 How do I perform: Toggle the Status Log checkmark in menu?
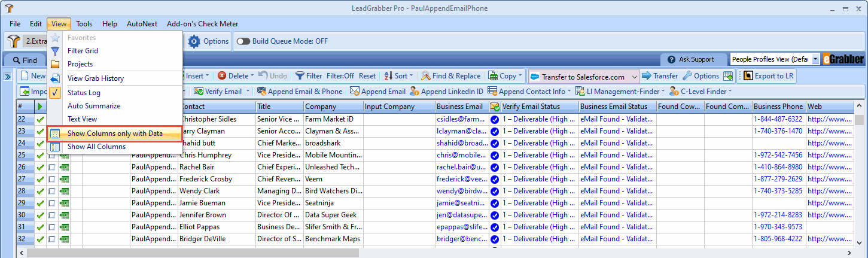click(55, 93)
